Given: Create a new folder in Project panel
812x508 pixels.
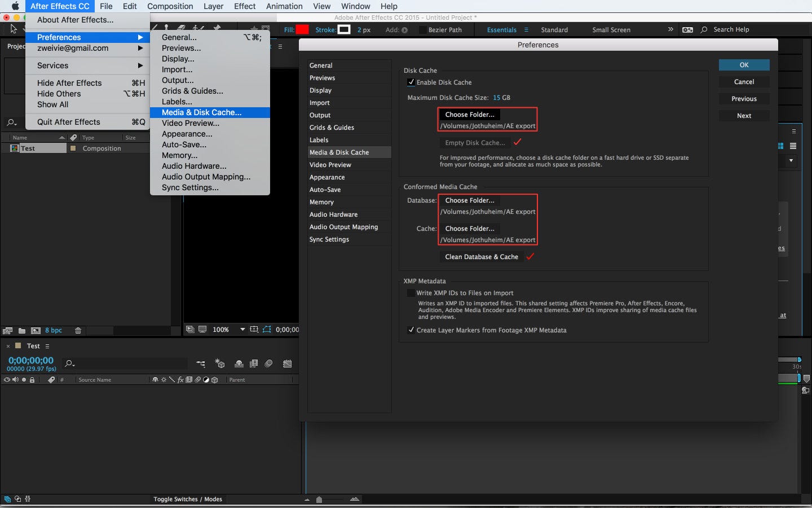Looking at the screenshot, I should click(x=22, y=331).
